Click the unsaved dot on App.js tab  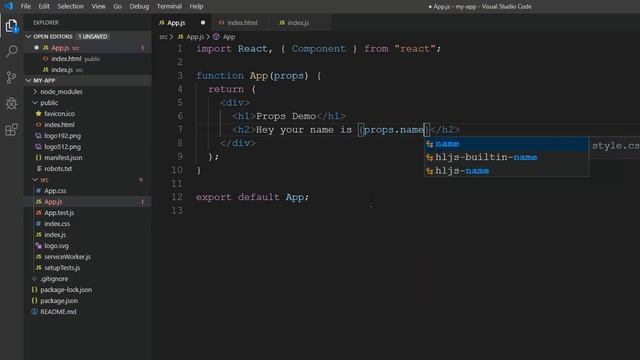203,23
